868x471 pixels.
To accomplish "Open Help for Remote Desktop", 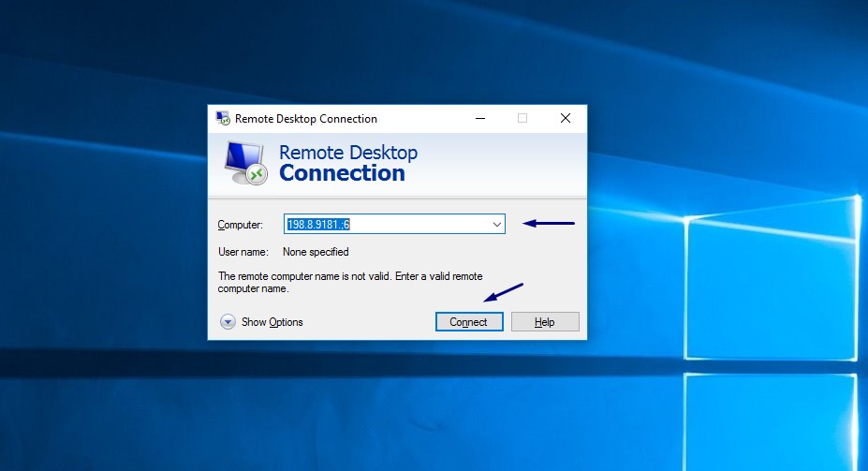I will [x=545, y=321].
